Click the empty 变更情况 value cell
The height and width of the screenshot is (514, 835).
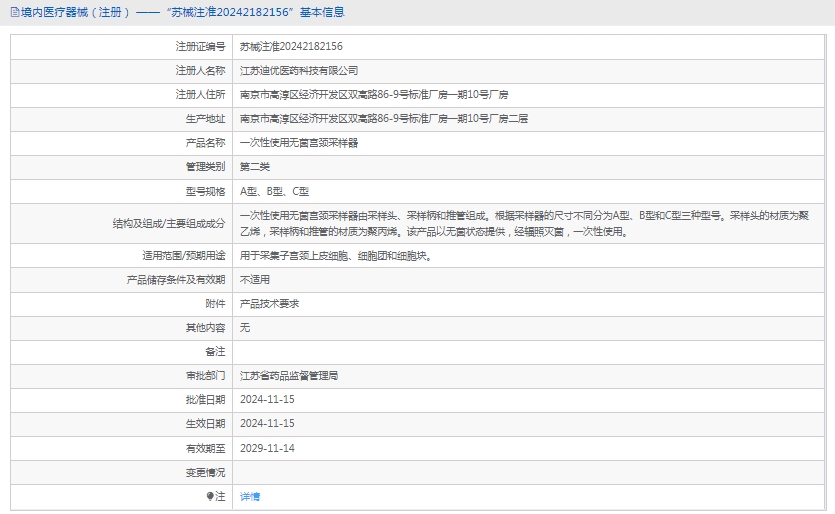click(528, 472)
